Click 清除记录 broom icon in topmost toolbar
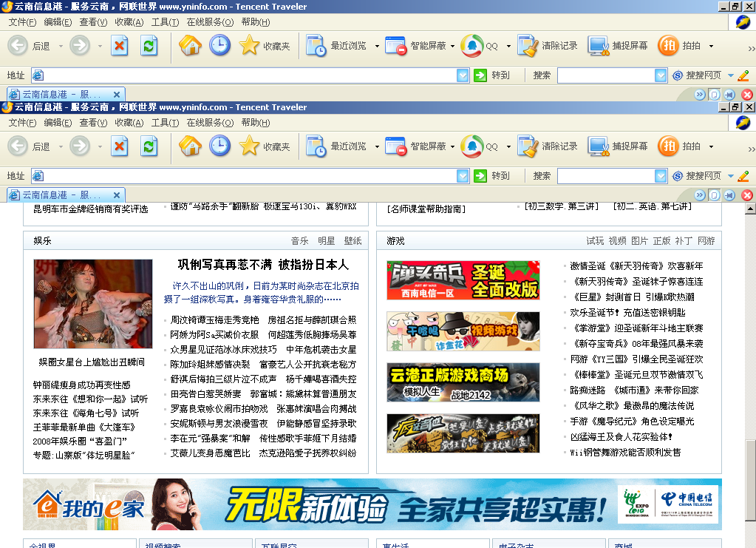This screenshot has width=756, height=548. click(528, 46)
